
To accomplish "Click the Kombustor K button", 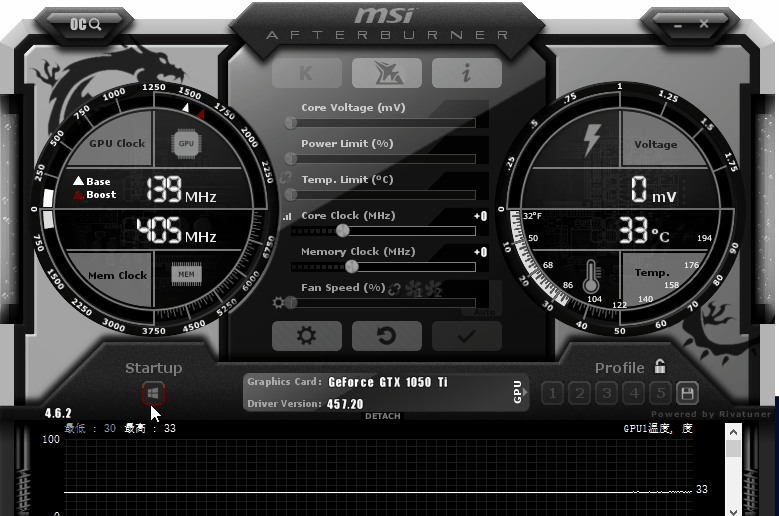I will pos(307,73).
